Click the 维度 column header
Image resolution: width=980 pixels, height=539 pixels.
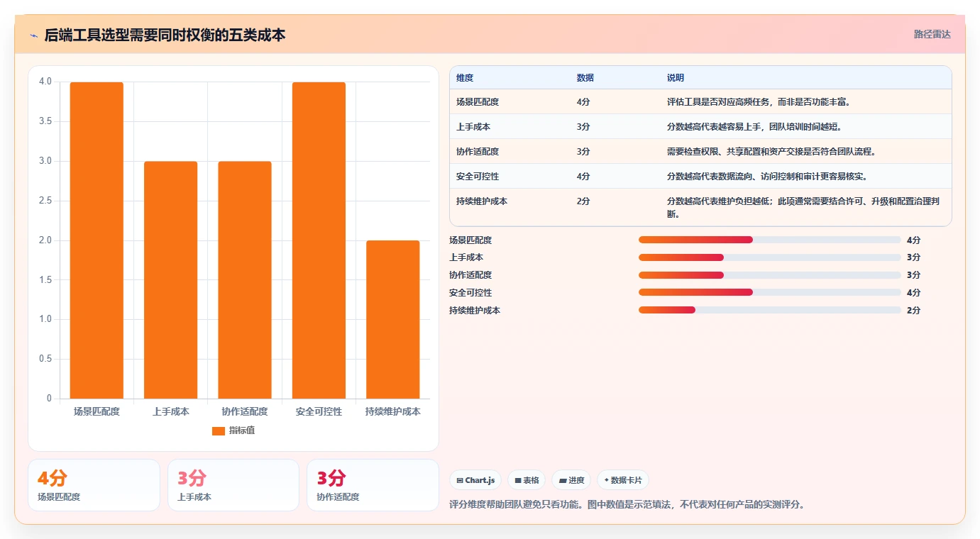pyautogui.click(x=465, y=78)
